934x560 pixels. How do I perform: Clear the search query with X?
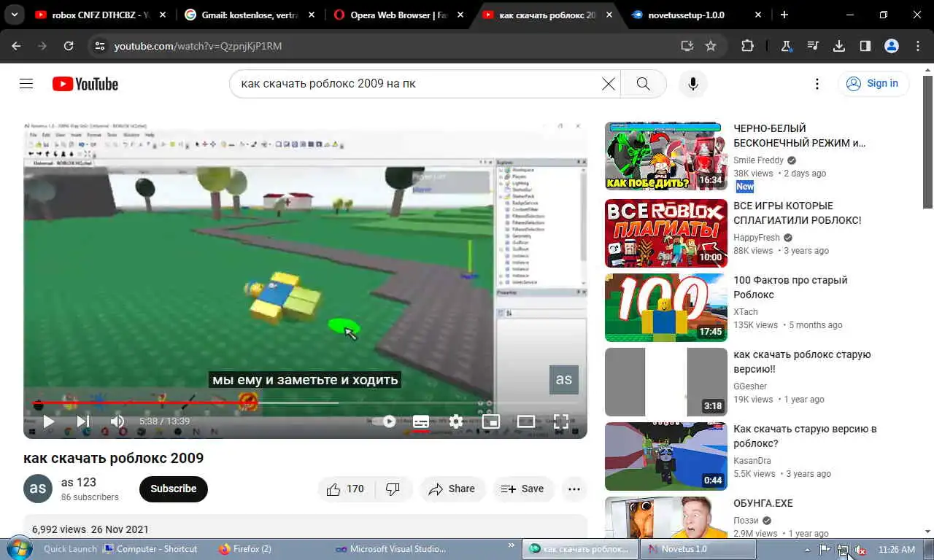[608, 84]
